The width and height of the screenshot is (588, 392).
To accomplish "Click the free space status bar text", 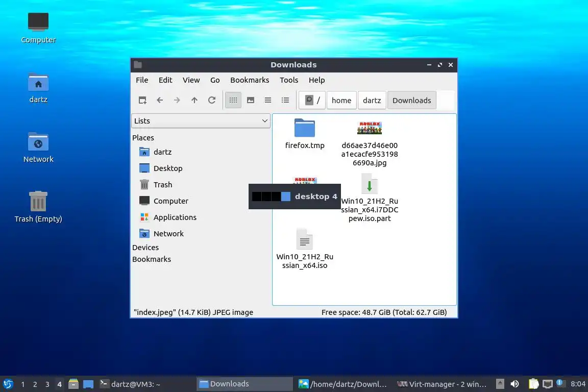I will point(384,312).
